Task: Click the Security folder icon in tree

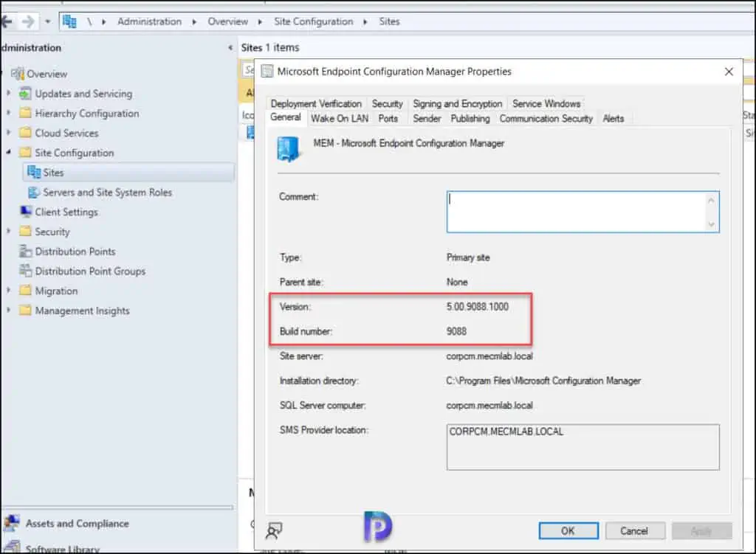Action: coord(25,232)
